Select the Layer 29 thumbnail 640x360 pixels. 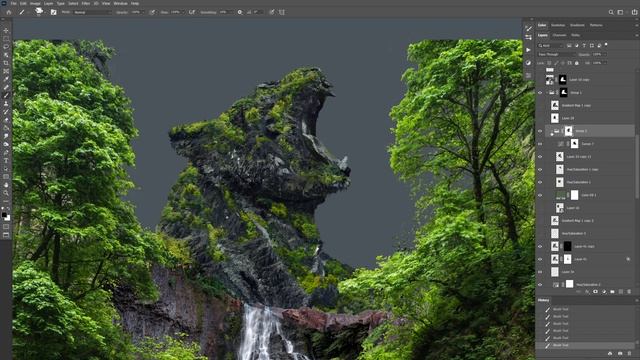pyautogui.click(x=555, y=118)
